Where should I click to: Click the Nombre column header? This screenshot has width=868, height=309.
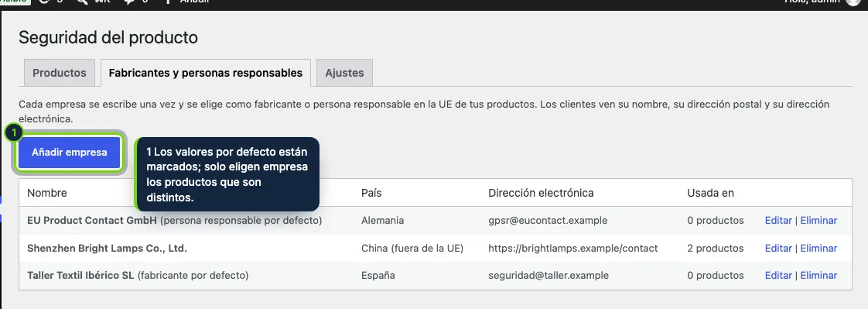coord(47,193)
